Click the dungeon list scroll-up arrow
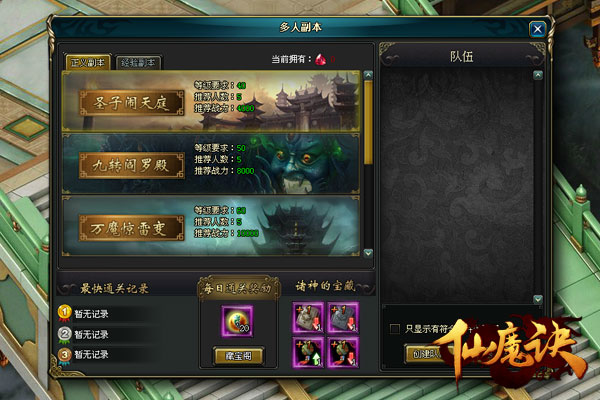The image size is (600, 400). [x=368, y=75]
